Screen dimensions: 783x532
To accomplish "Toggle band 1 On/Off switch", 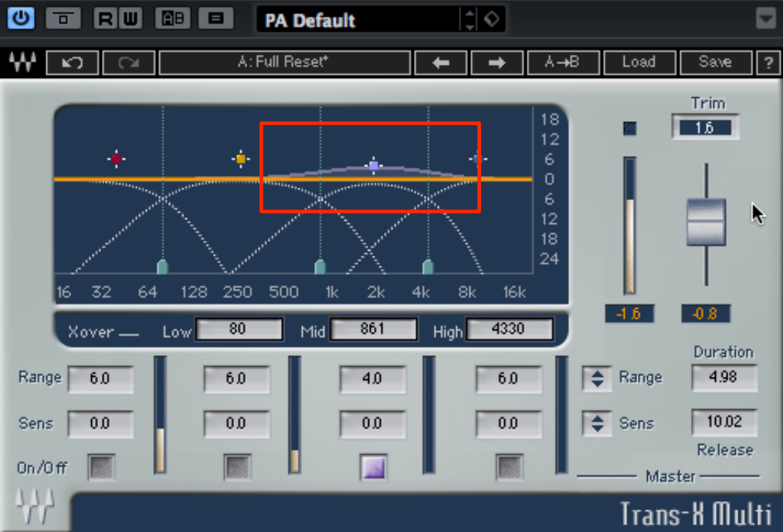I will [101, 468].
